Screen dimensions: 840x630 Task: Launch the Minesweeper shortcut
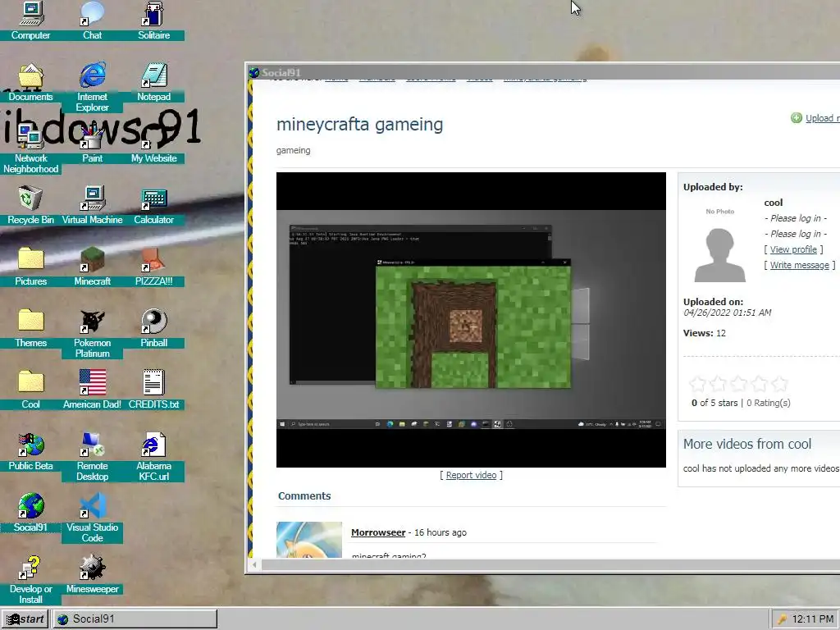point(92,574)
